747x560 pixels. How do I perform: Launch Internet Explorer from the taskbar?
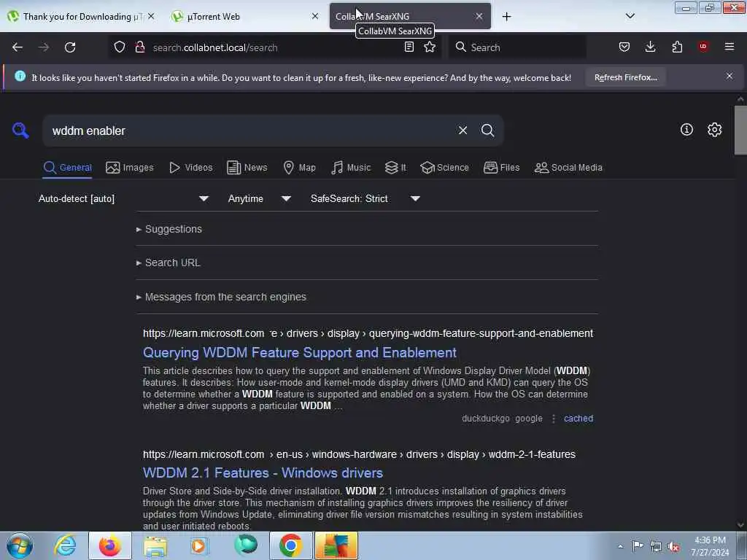coord(65,545)
